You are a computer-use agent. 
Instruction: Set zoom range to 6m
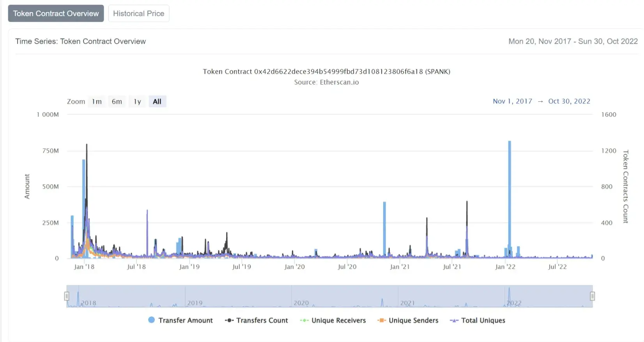117,102
